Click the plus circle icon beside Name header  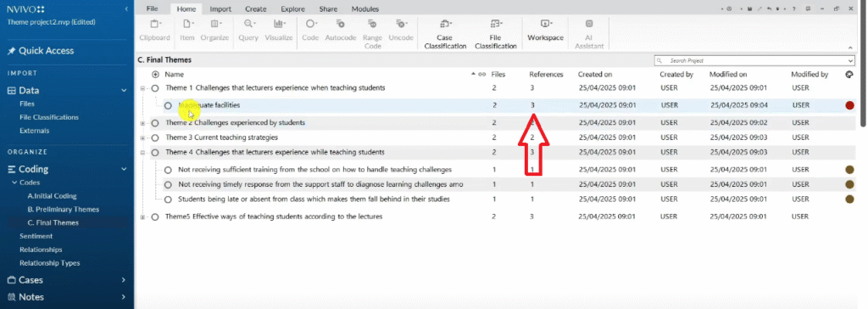click(156, 75)
